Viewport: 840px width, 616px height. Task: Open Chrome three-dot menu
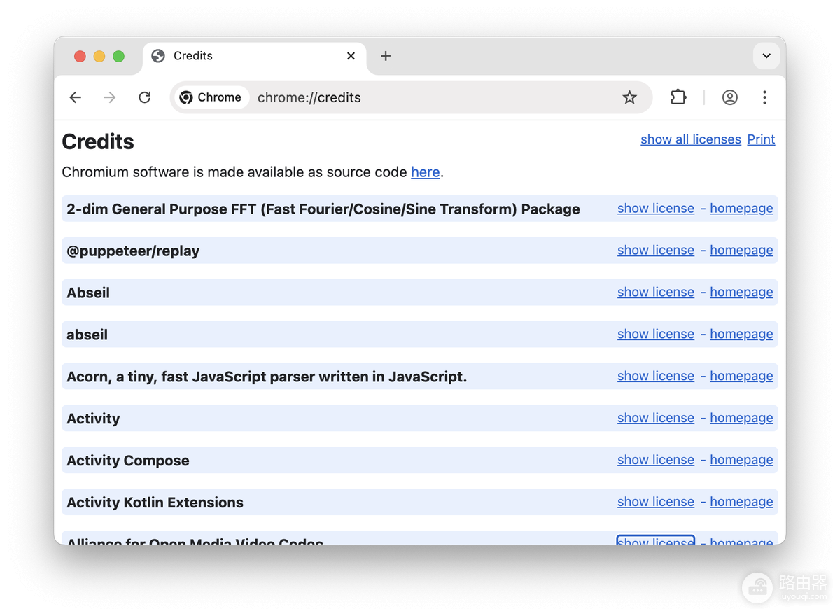[764, 97]
